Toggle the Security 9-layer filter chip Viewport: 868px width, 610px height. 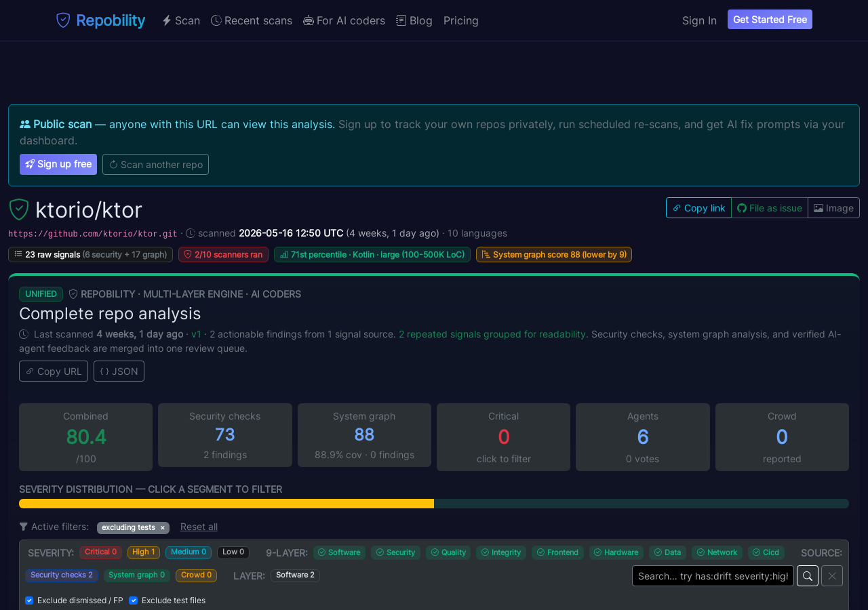pos(395,552)
